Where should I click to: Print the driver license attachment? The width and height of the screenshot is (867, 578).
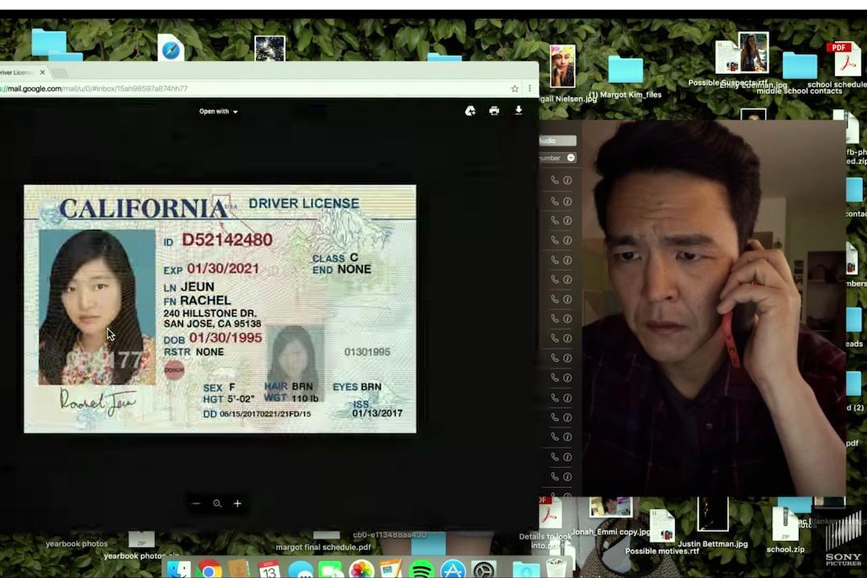tap(494, 111)
